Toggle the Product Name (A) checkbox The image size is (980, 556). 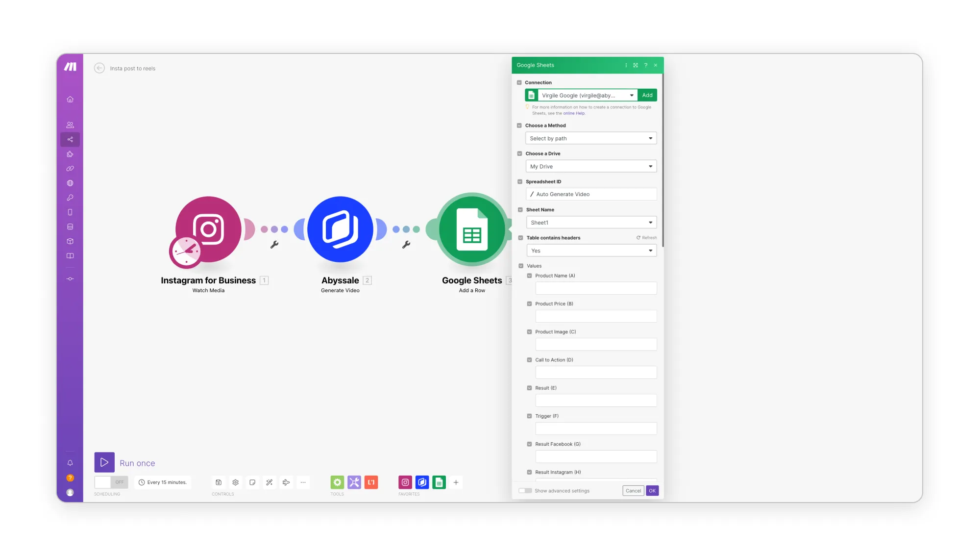(529, 276)
